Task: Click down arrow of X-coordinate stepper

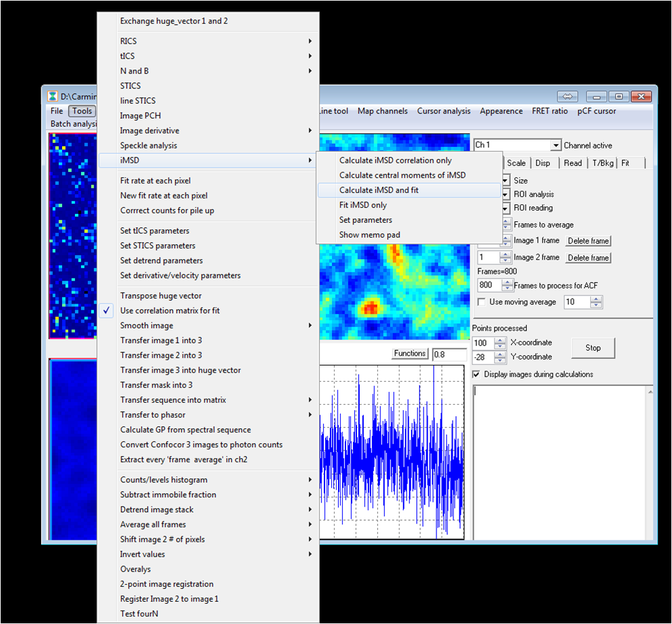Action: point(499,346)
